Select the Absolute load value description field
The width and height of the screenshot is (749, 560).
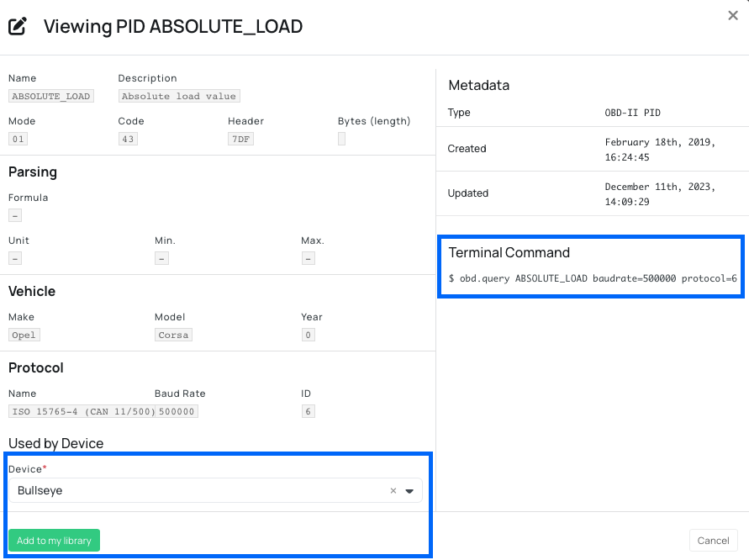(x=179, y=96)
